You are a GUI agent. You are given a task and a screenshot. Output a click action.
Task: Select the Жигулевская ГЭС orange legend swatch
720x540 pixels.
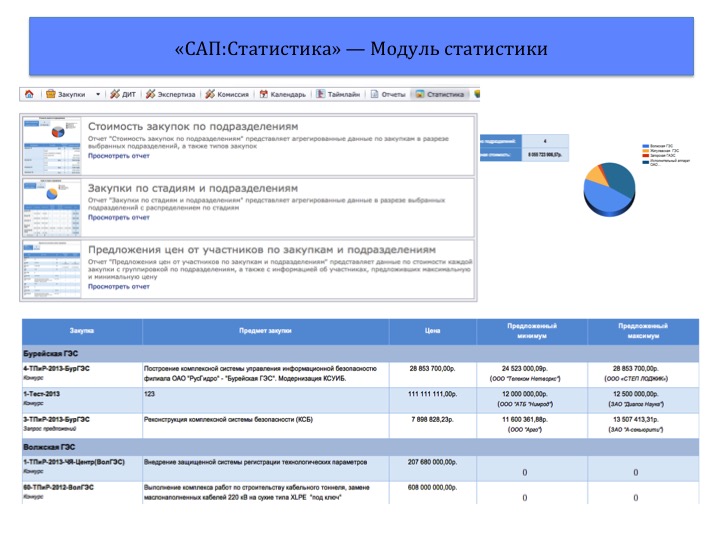(643, 151)
